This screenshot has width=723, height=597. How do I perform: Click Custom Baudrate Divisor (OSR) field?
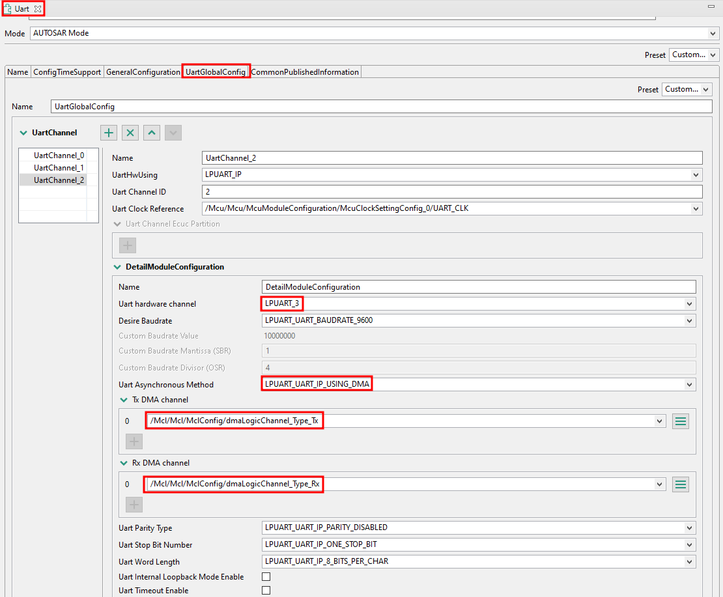[x=479, y=368]
